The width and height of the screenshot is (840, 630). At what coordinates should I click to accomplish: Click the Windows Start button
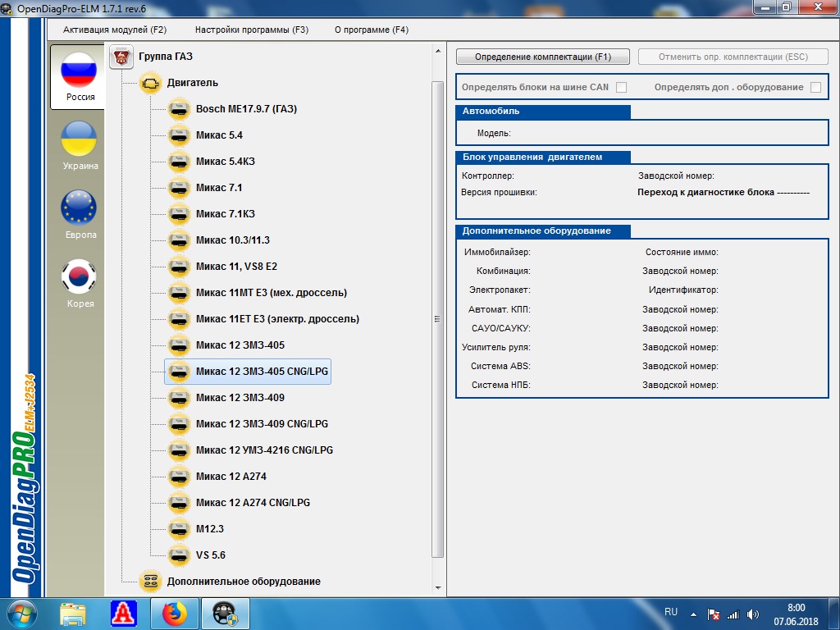click(x=21, y=614)
